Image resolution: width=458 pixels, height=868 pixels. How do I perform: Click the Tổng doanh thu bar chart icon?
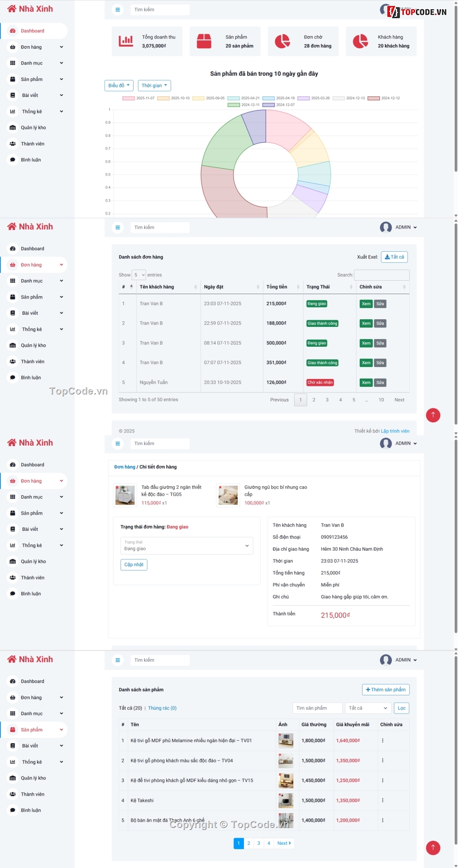click(x=126, y=41)
